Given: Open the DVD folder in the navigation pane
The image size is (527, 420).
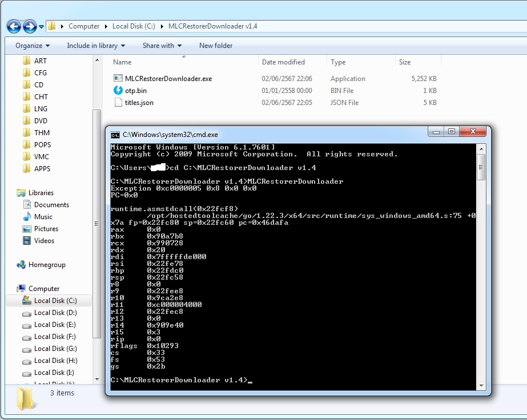Looking at the screenshot, I should tap(41, 120).
